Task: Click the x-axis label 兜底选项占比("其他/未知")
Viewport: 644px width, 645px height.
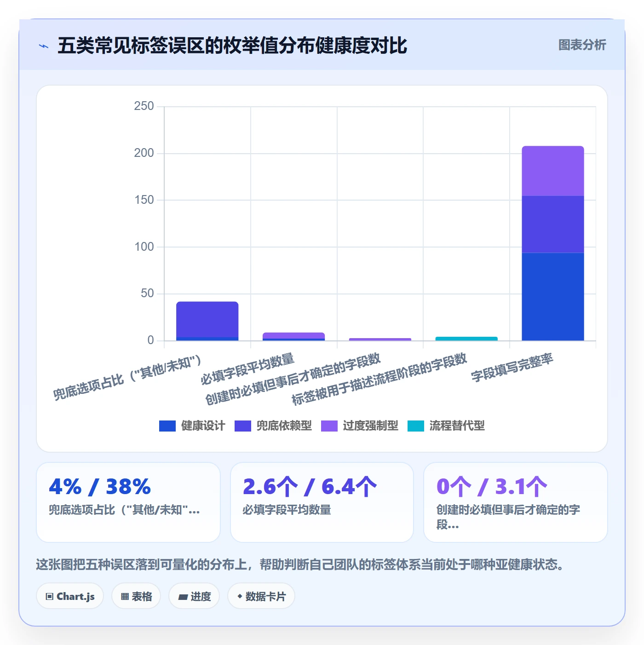Action: (127, 378)
